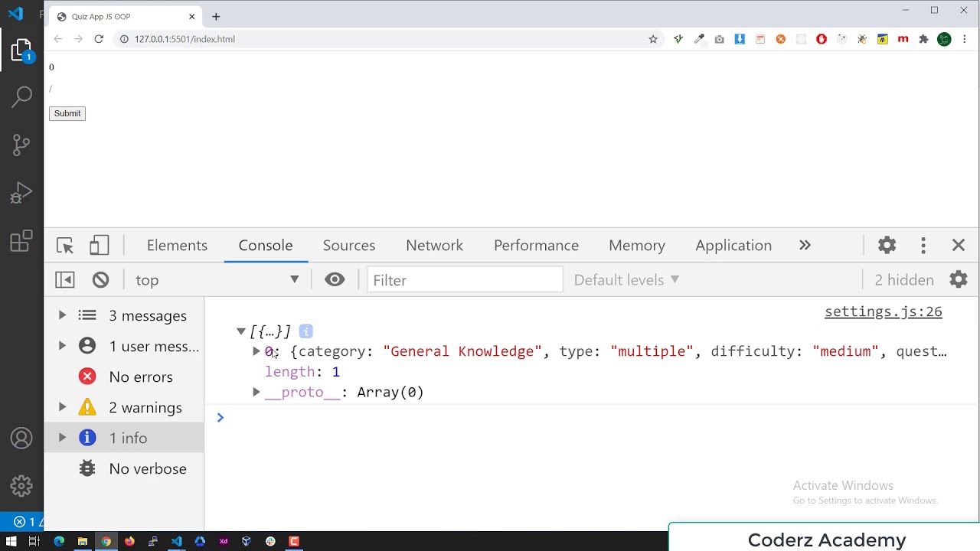Image resolution: width=980 pixels, height=551 pixels.
Task: Collapse the logged array [{…}]
Action: (241, 331)
